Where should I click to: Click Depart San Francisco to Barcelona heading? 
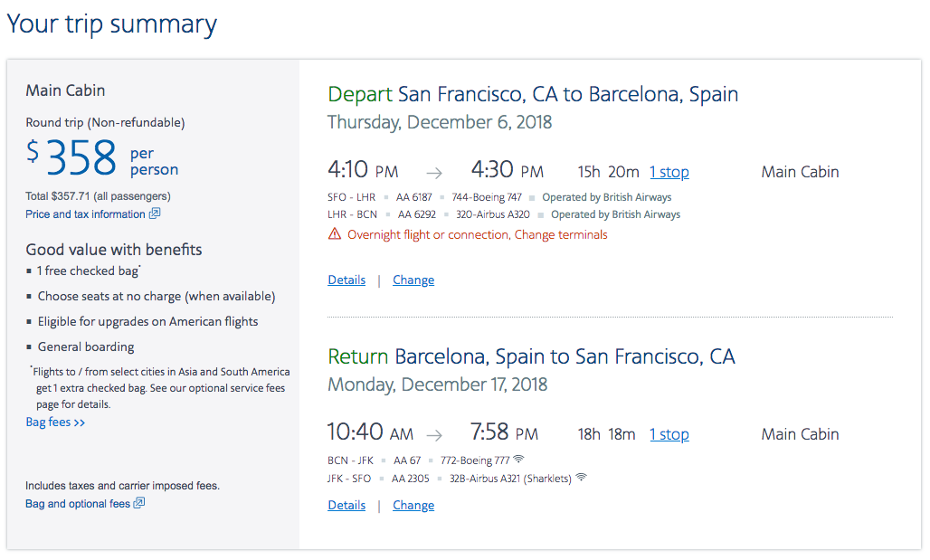pyautogui.click(x=533, y=94)
